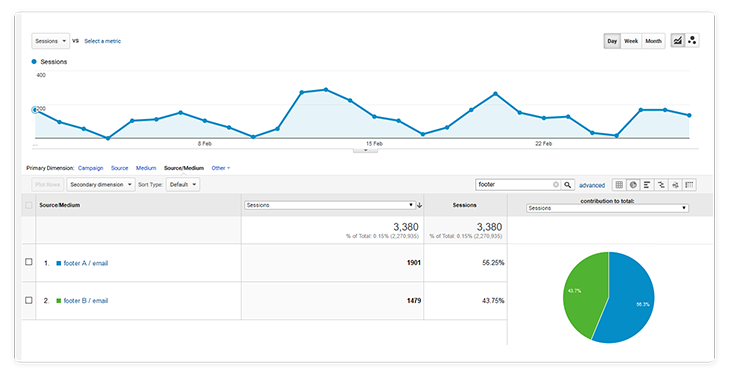Click the 43.75% value
This screenshot has width=730, height=380.
[x=493, y=301]
